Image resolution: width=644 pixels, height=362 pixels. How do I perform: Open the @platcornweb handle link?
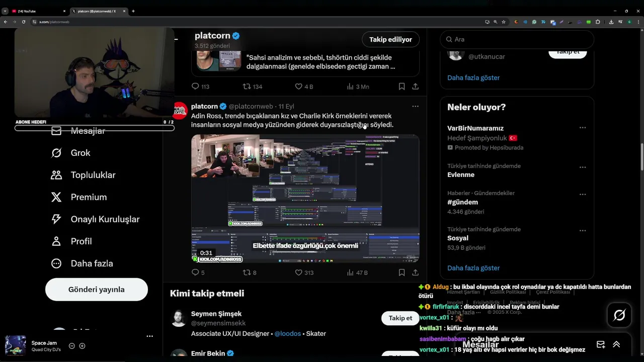click(x=251, y=107)
